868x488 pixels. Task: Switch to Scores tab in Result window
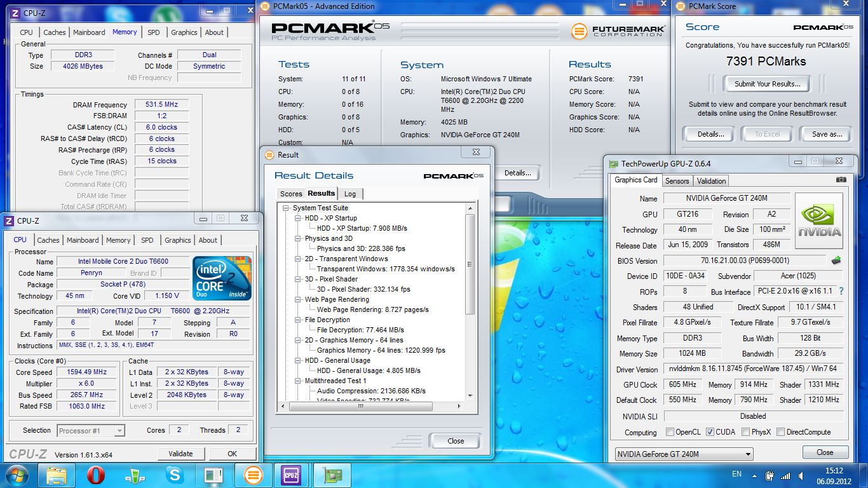[291, 194]
